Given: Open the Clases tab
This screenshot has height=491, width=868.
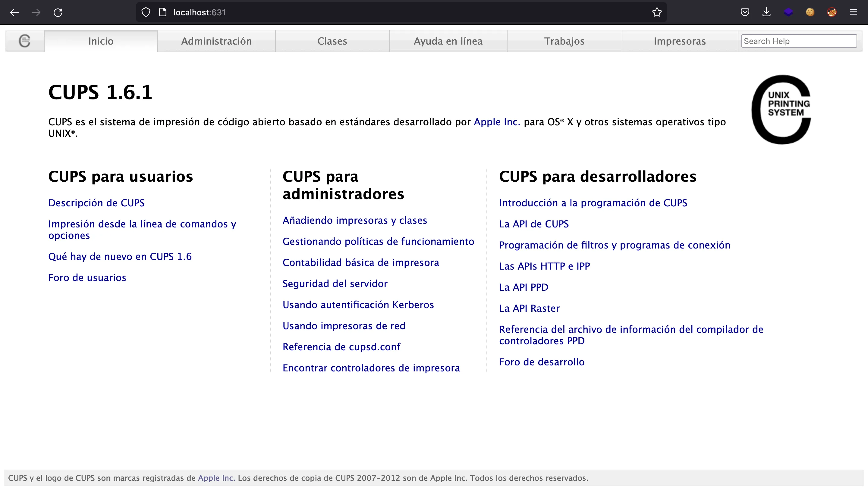Looking at the screenshot, I should [x=332, y=41].
